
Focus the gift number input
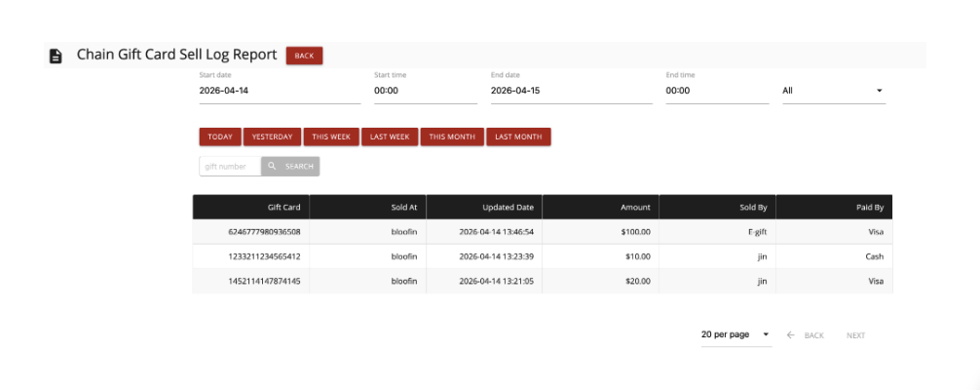(230, 167)
